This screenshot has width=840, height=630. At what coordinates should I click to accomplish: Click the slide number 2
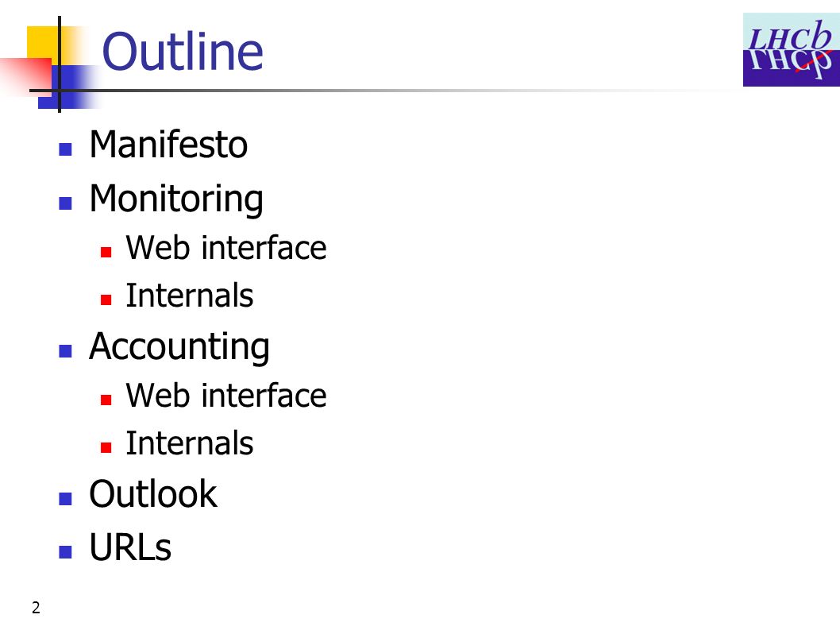pyautogui.click(x=36, y=608)
